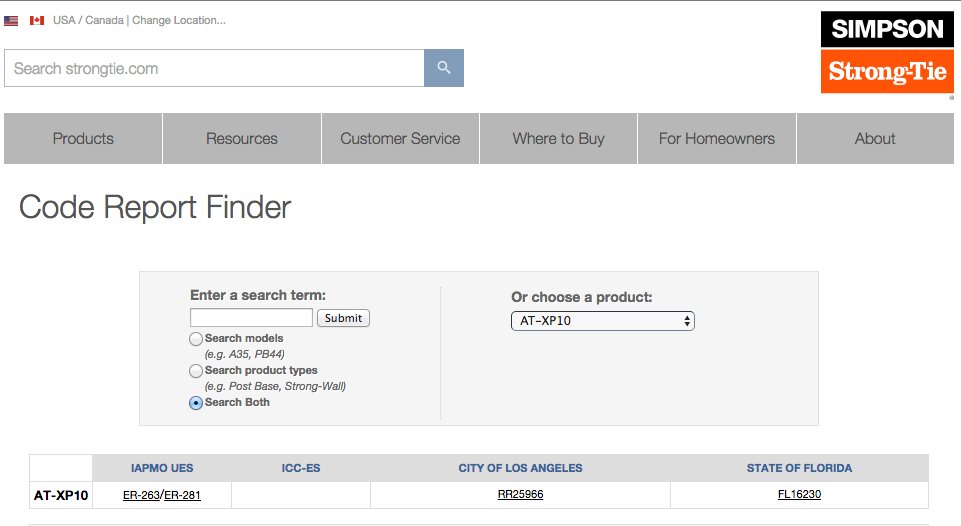Click the Search strongtie.com field
The width and height of the screenshot is (961, 526).
point(214,68)
